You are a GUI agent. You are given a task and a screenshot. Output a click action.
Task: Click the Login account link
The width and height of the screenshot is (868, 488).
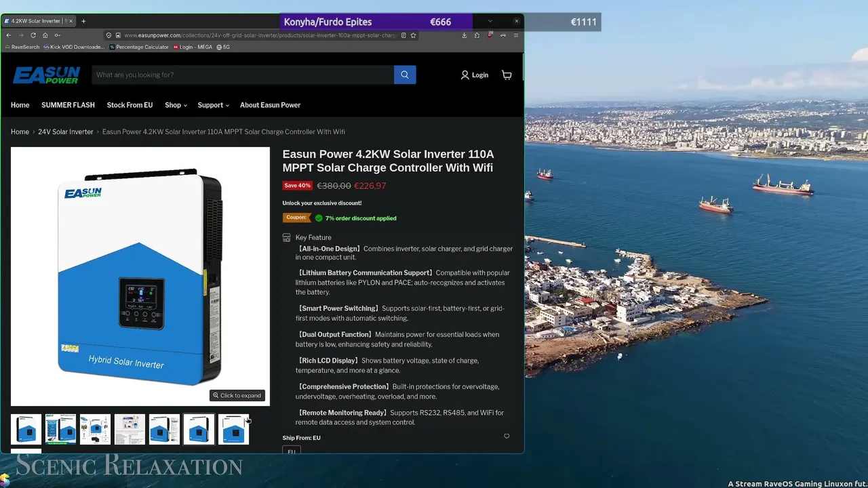coord(475,75)
